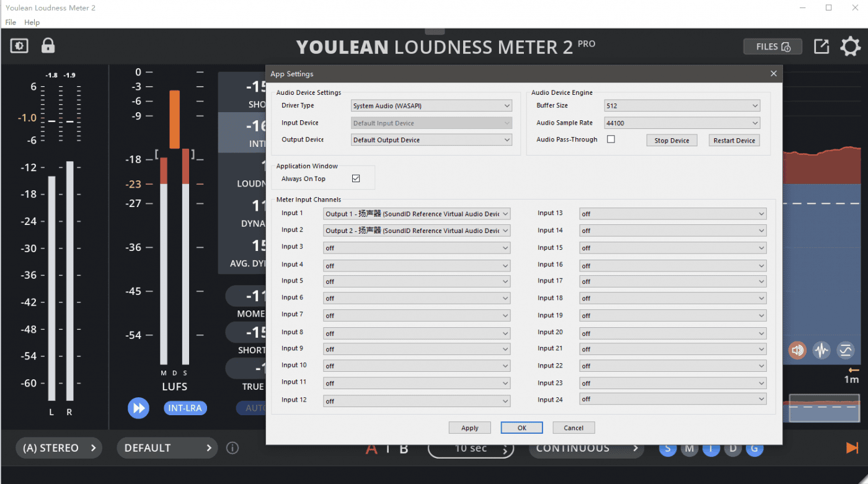The image size is (868, 484).
Task: Click the speaker loudness graph icon
Action: (x=797, y=350)
